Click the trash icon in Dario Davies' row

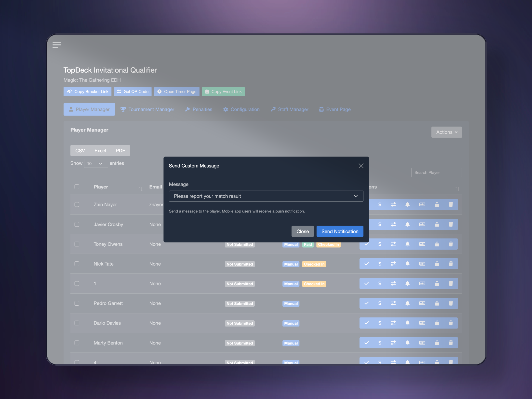point(451,323)
